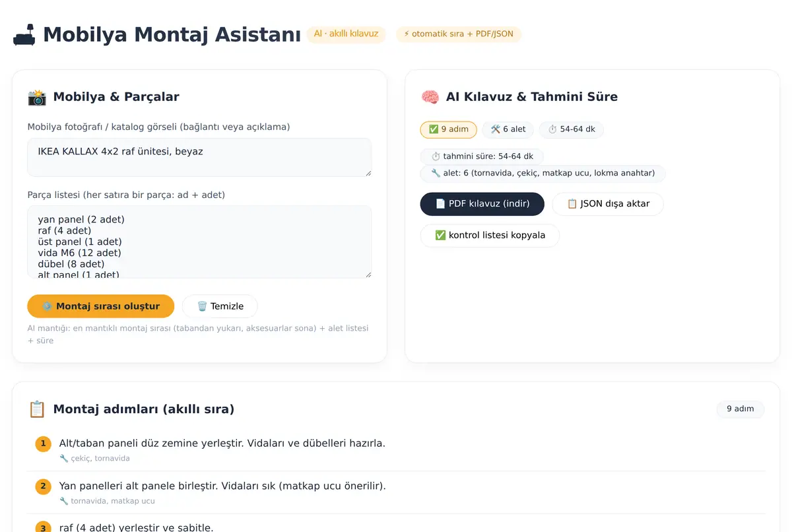Click the step 2 number badge
The width and height of the screenshot is (792, 532).
tap(43, 486)
